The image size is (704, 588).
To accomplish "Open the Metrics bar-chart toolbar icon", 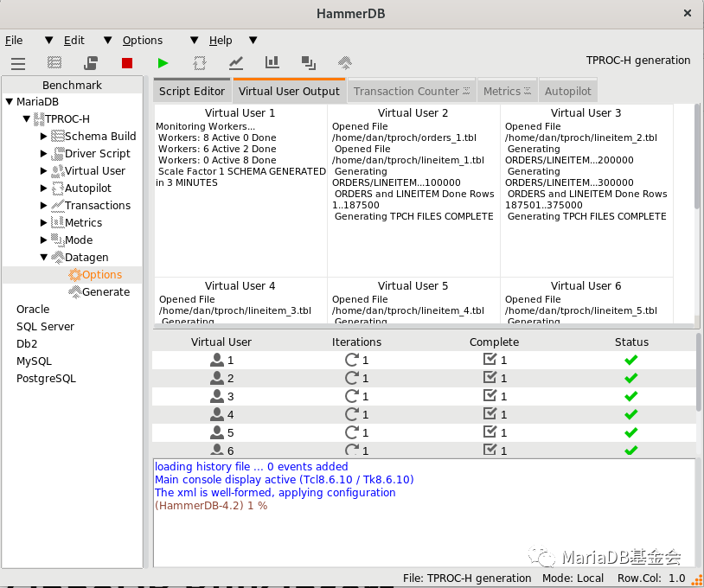I will pos(272,62).
